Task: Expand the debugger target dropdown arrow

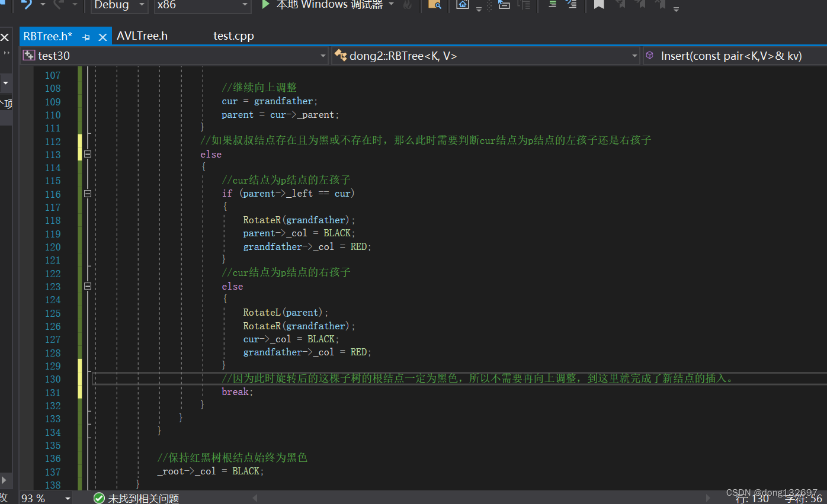Action: click(x=392, y=4)
